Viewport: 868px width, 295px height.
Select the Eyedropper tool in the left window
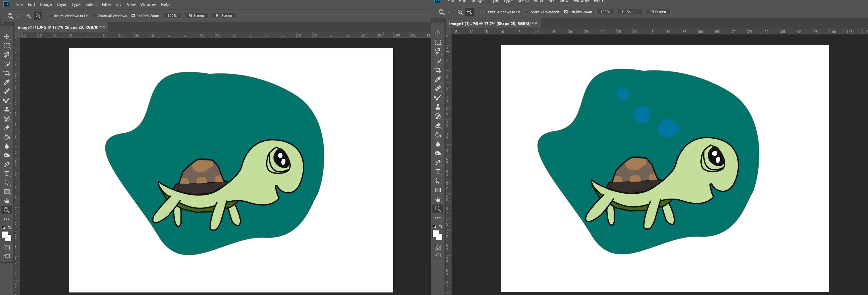[7, 82]
